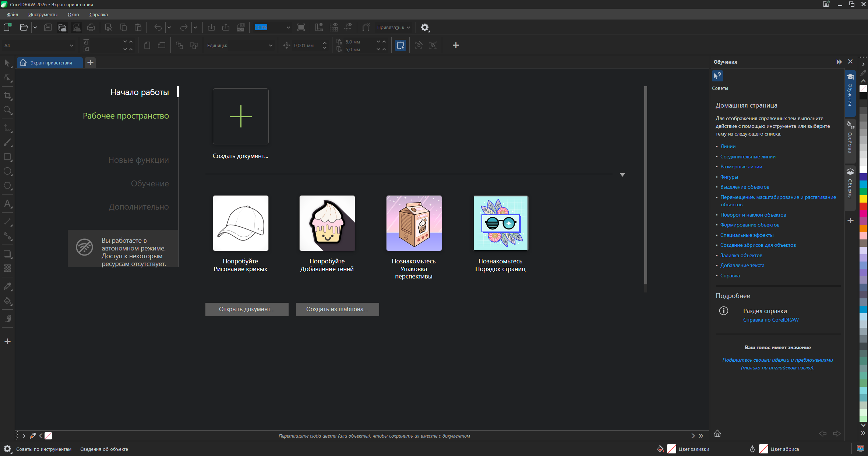Open the Соединительные линии help link
This screenshot has height=456, width=868.
pos(748,157)
